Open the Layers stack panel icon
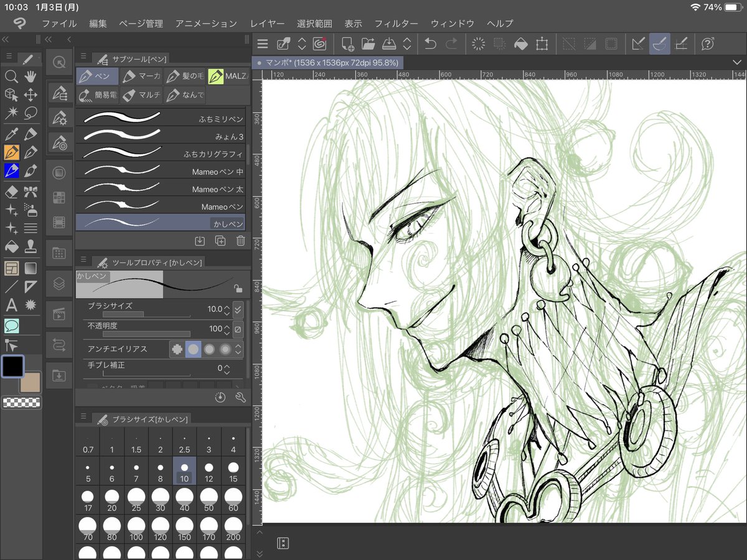 point(59,284)
